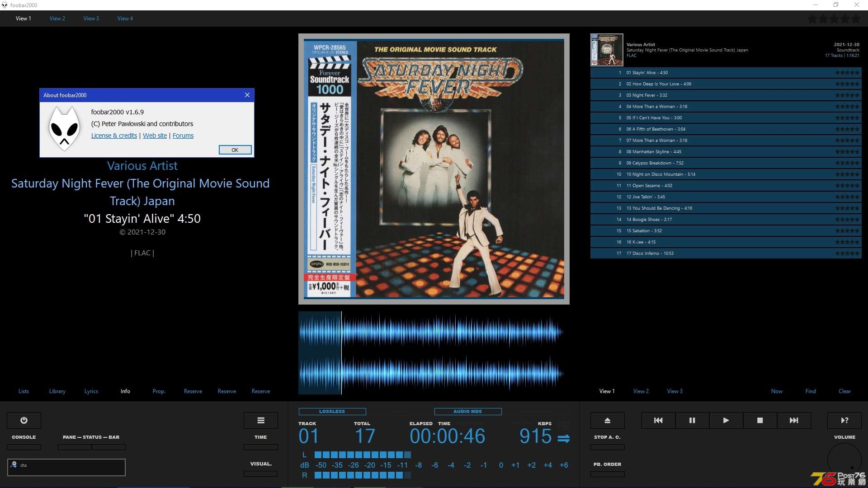Open the Library tab
The image size is (868, 488).
click(x=57, y=391)
